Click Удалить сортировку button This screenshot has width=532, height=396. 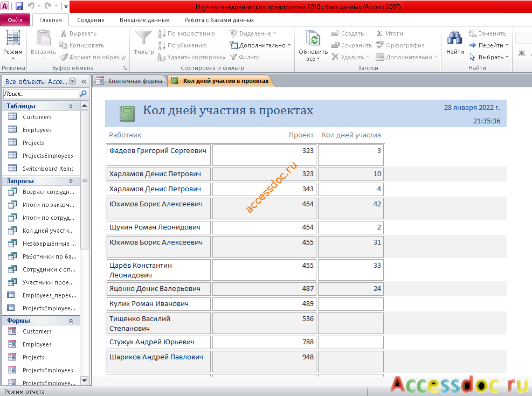pos(191,57)
